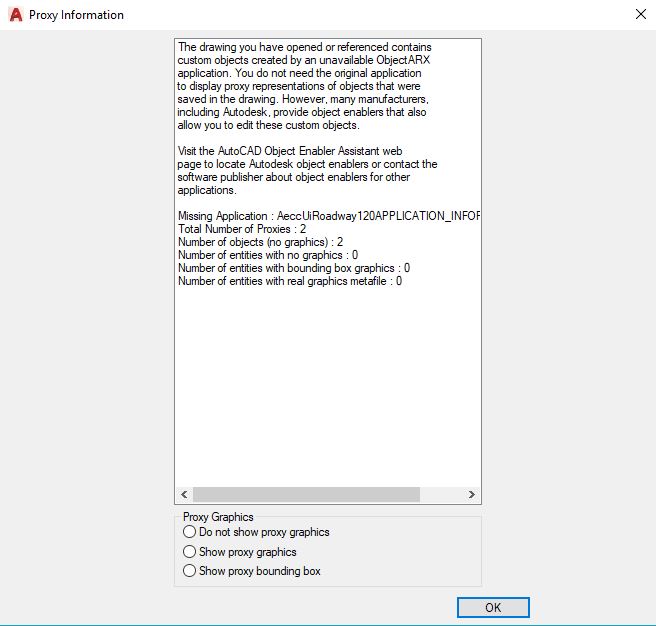Click 'entities with real graphics metafile' line
Viewport: 656px width, 626px height.
[x=290, y=281]
